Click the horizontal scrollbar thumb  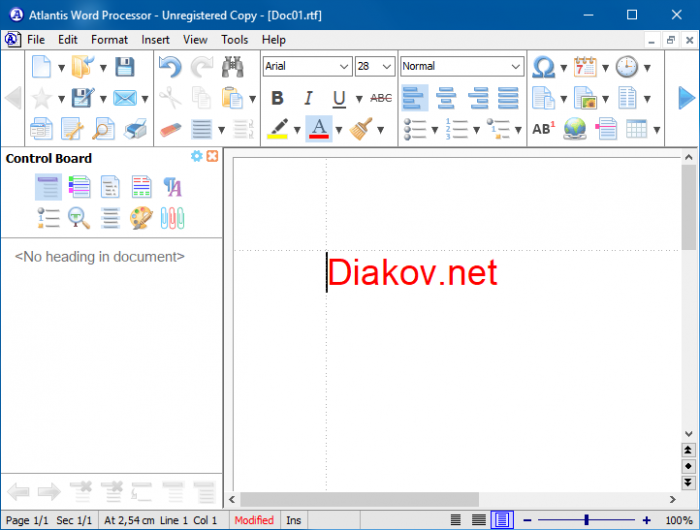[359, 499]
